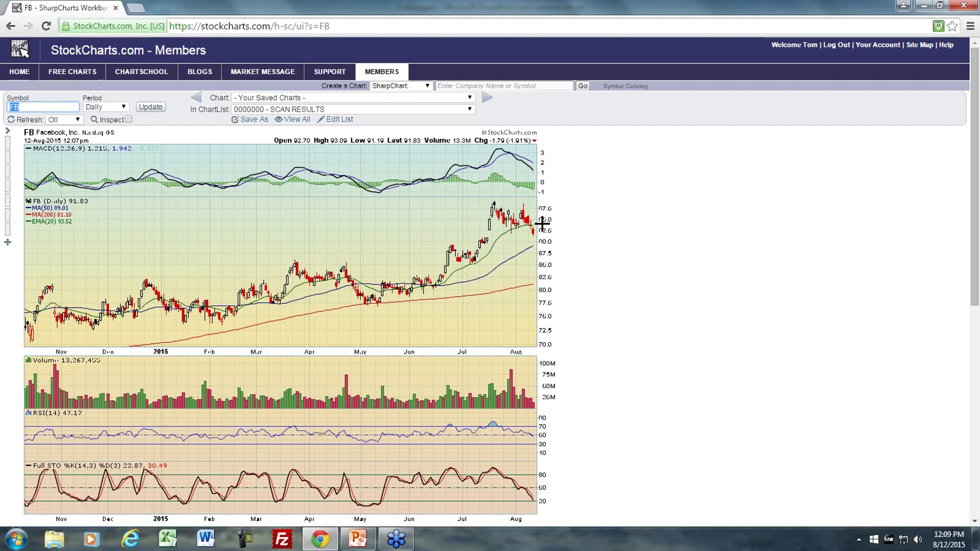
Task: Click the scrollbar up arrow
Action: click(x=975, y=42)
